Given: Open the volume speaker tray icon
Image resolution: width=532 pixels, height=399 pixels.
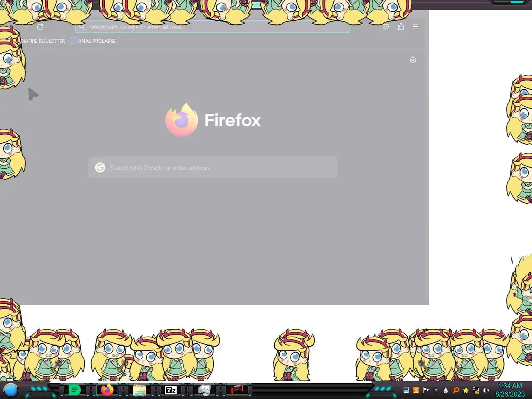Looking at the screenshot, I should (486, 390).
